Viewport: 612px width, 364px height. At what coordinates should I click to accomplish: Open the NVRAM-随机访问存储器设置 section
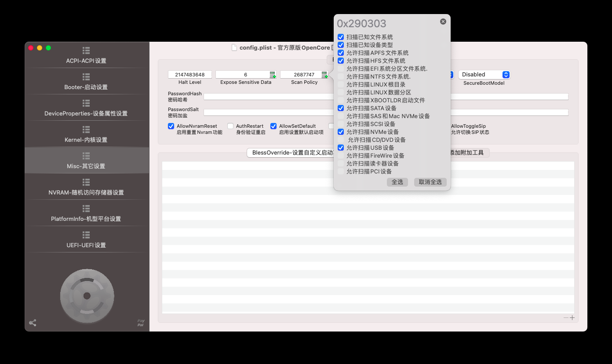86,187
